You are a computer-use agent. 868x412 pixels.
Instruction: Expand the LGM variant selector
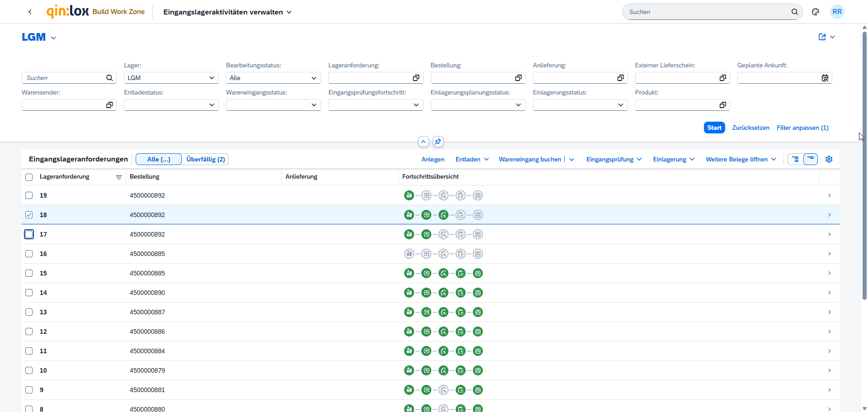click(53, 38)
